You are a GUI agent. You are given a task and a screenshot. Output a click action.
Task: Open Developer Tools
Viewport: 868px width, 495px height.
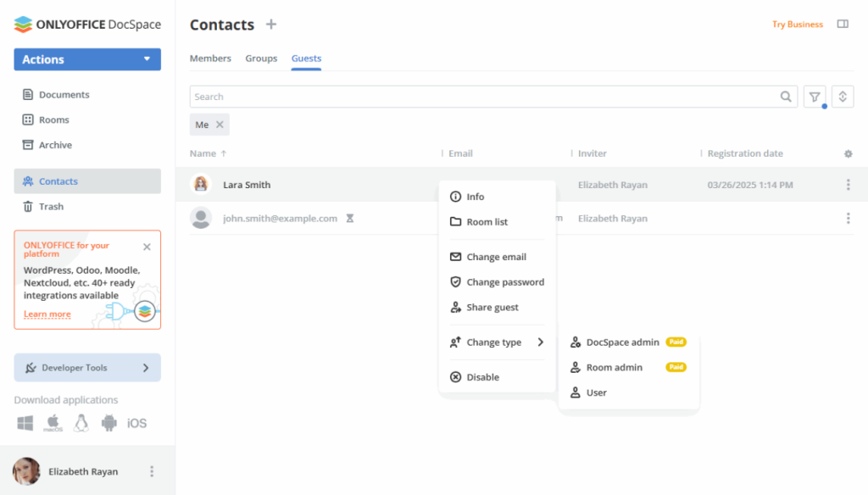tap(86, 367)
